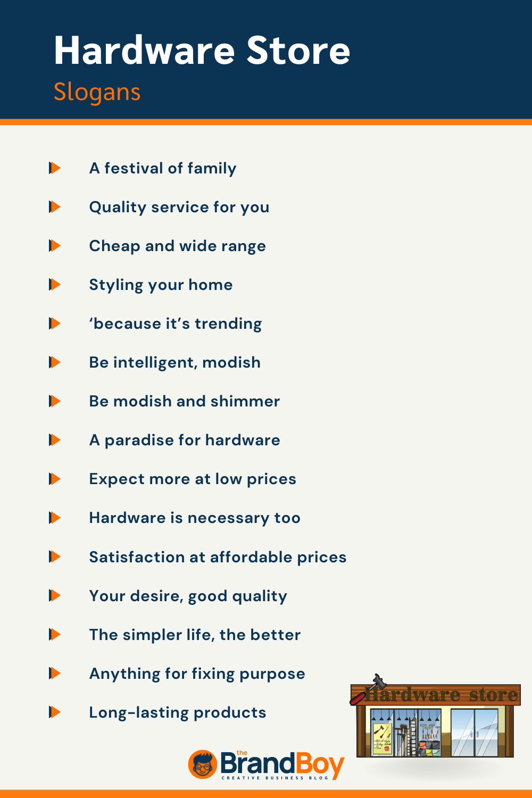Click the hammer on the store sign
532x798 pixels.
click(x=378, y=682)
